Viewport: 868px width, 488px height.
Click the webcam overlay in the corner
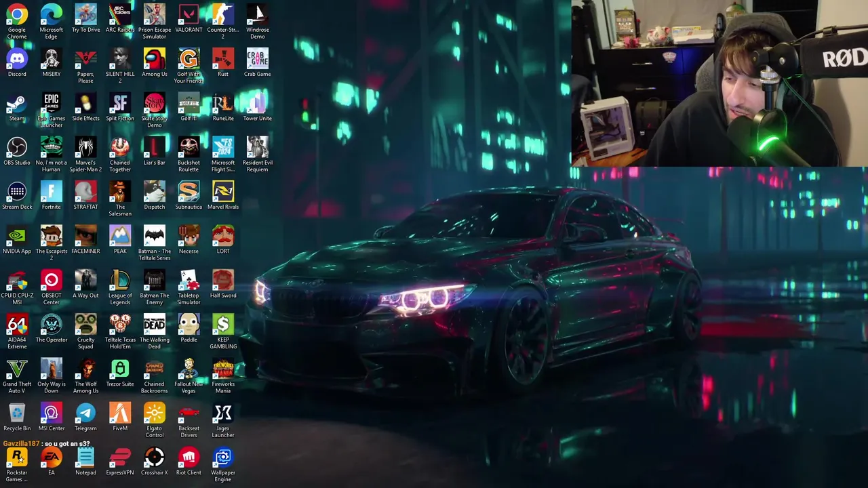coord(719,83)
